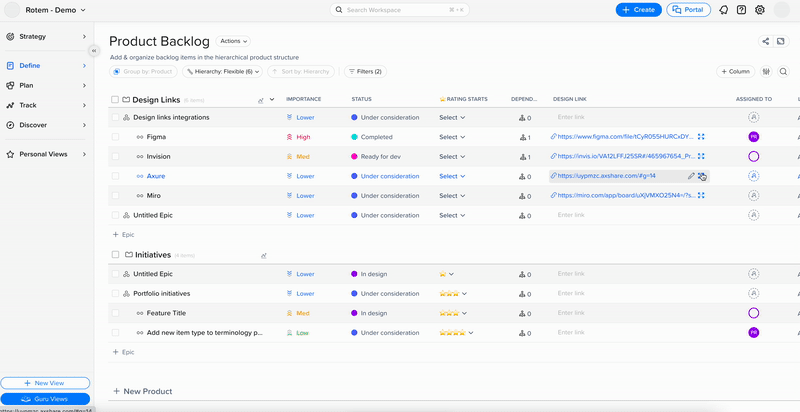Open the notifications bell icon
Image resolution: width=800 pixels, height=412 pixels.
click(x=722, y=10)
